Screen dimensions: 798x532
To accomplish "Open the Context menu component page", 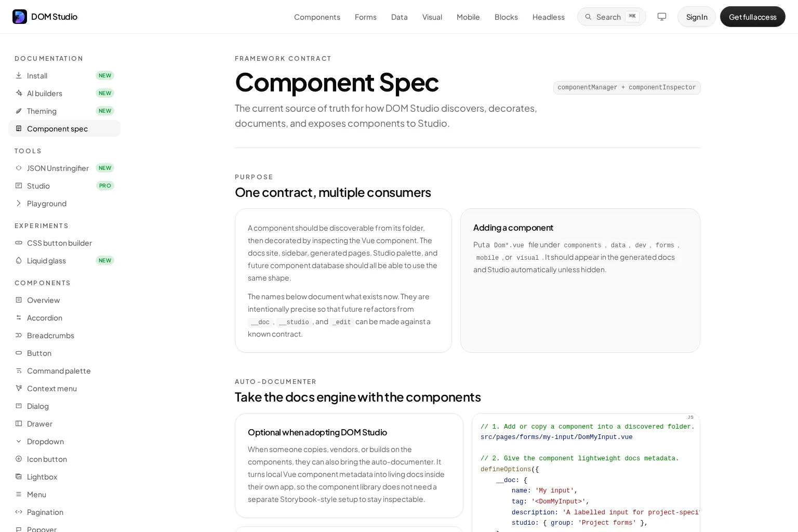I will (64, 388).
